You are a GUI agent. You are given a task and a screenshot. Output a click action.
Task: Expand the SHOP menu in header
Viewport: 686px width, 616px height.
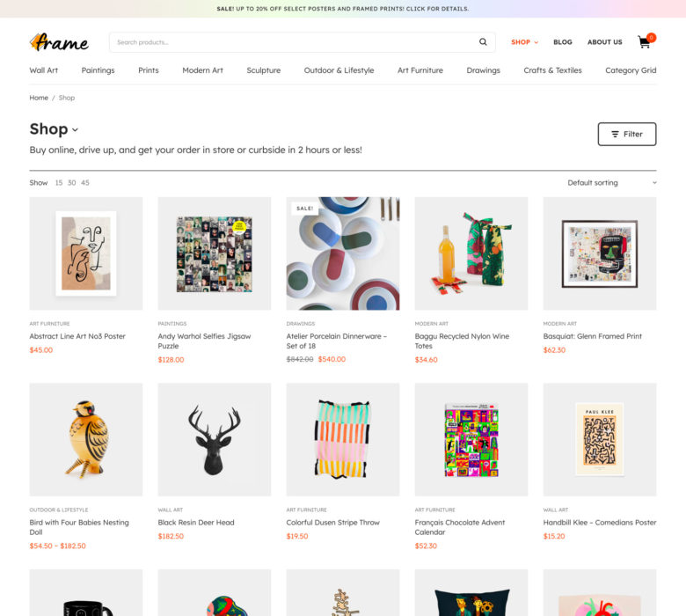tap(524, 42)
